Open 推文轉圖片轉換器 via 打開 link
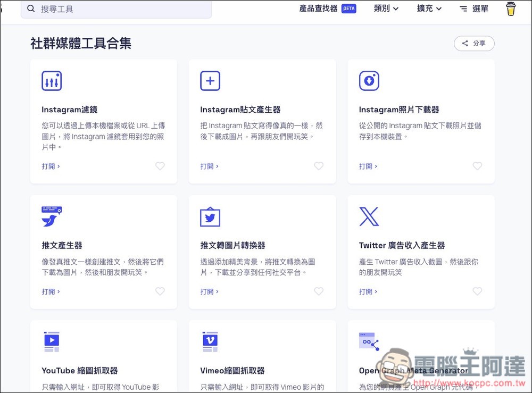The image size is (532, 393). (x=209, y=291)
